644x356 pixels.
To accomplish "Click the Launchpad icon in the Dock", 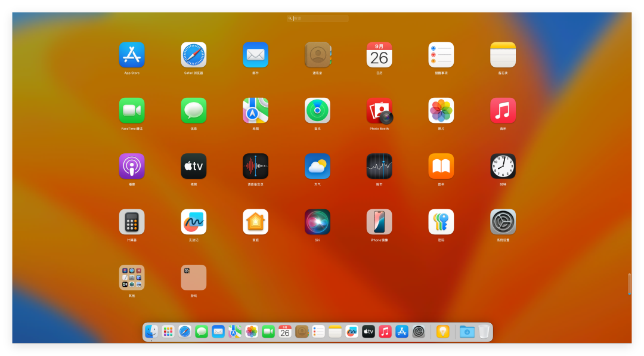I will [168, 332].
